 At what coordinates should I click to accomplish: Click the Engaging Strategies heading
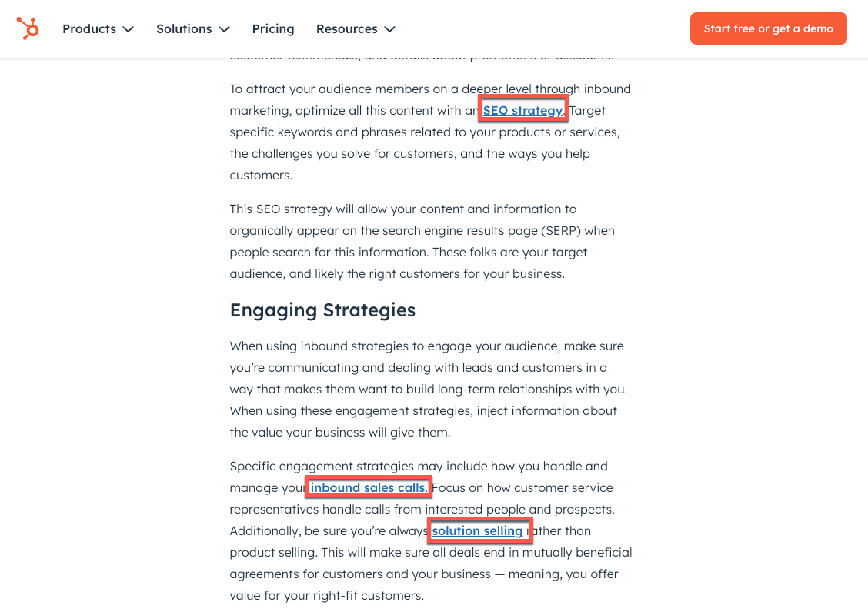tap(322, 310)
